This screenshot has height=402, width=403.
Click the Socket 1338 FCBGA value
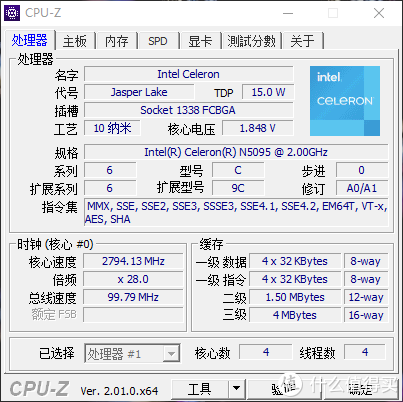(189, 110)
